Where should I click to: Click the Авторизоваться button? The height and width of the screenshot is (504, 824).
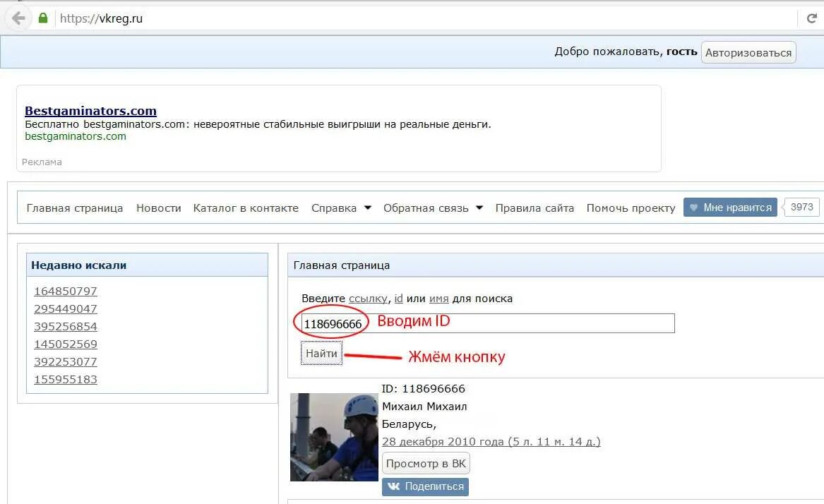tap(748, 52)
